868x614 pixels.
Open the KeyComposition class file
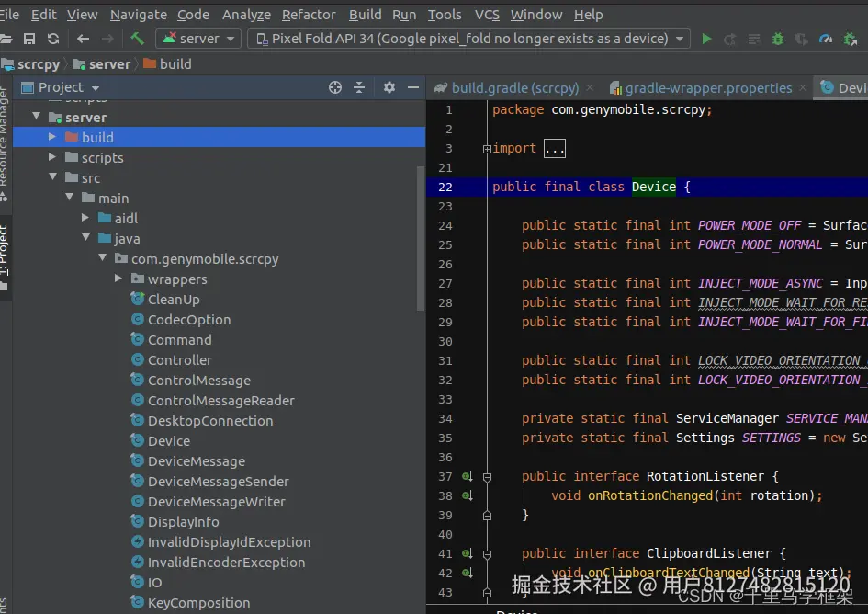coord(198,602)
